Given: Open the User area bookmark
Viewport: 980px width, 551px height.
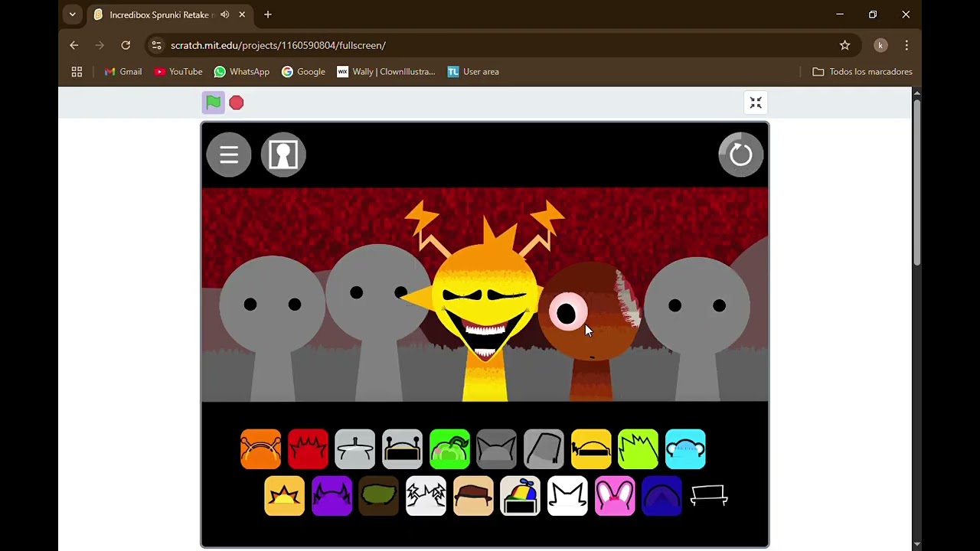Looking at the screenshot, I should [x=473, y=72].
